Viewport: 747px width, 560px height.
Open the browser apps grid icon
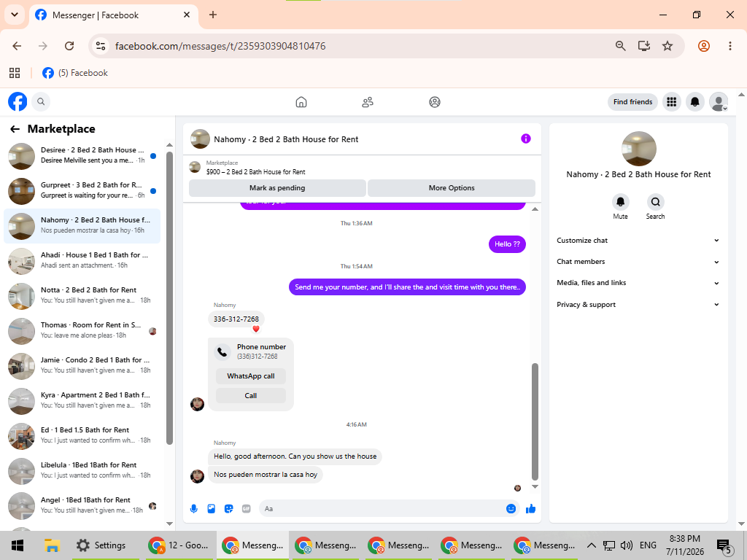click(x=15, y=73)
